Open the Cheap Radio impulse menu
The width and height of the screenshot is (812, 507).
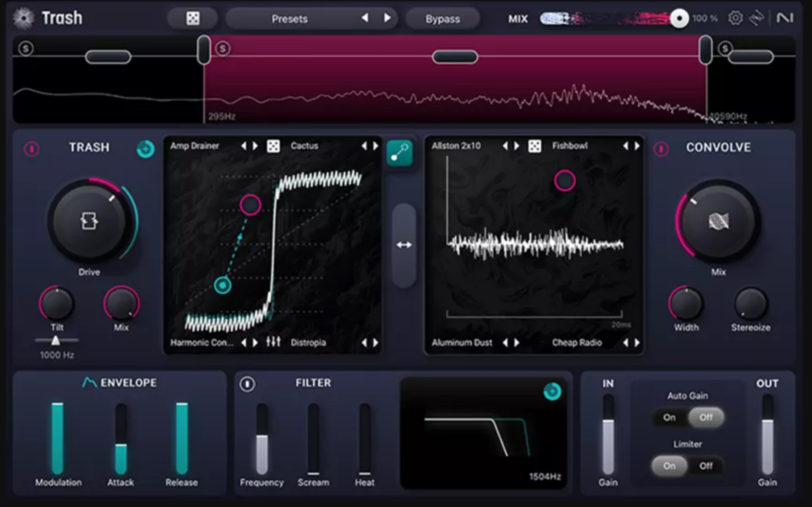click(x=577, y=343)
